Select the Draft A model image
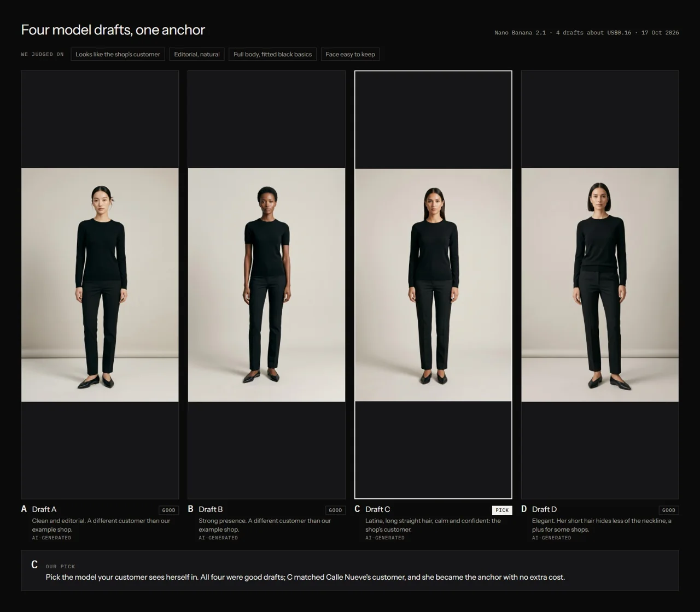700x612 pixels. pos(100,285)
